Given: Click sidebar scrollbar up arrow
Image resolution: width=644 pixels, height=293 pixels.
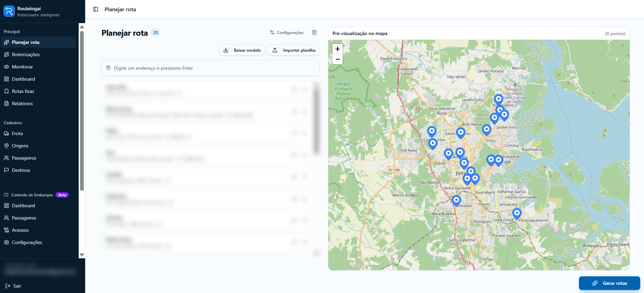Looking at the screenshot, I should [x=82, y=27].
